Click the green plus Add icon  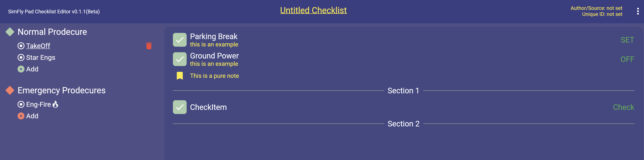point(21,69)
